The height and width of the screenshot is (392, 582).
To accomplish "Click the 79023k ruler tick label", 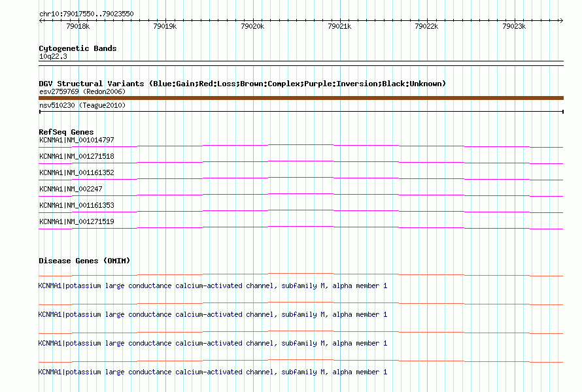I will (514, 26).
